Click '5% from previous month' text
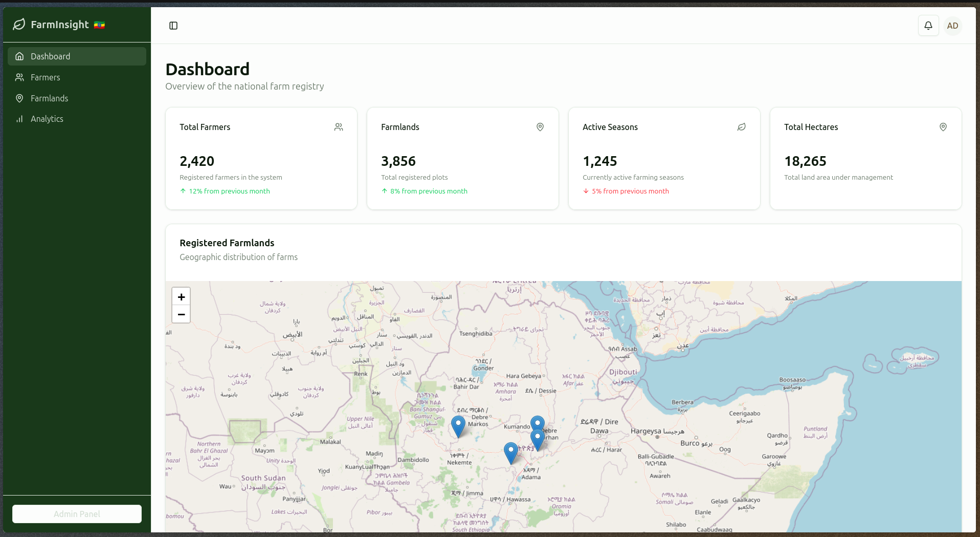The width and height of the screenshot is (980, 537). 630,191
